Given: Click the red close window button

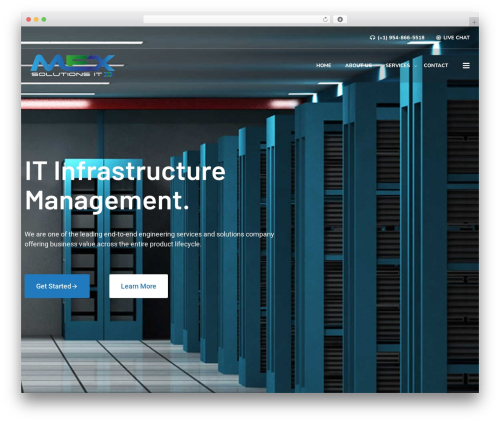Looking at the screenshot, I should click(x=29, y=20).
